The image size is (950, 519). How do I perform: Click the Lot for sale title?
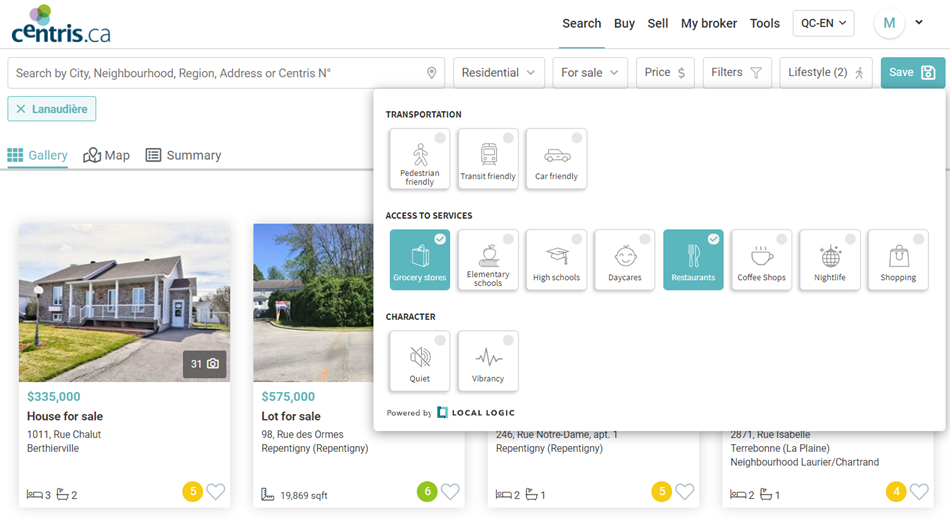[291, 416]
